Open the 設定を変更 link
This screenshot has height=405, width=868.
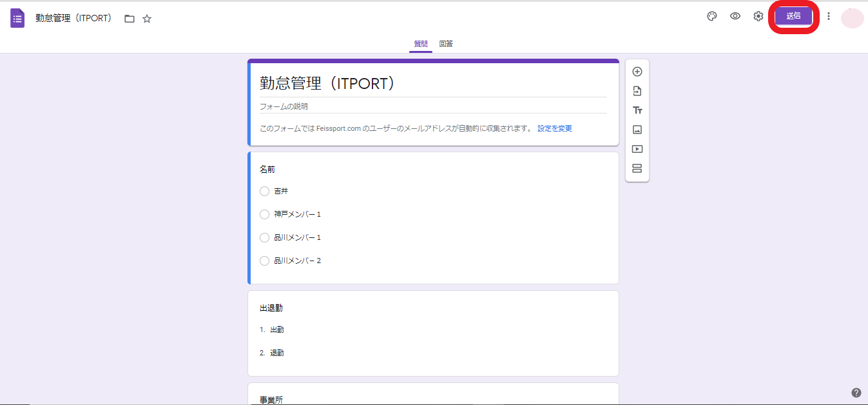point(555,128)
